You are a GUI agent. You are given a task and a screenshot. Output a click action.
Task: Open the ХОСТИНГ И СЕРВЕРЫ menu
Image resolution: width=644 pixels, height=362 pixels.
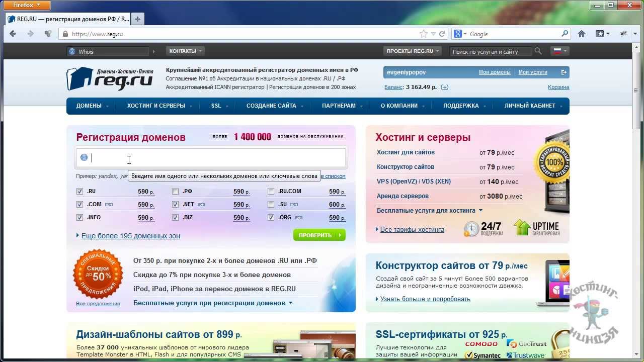(159, 106)
